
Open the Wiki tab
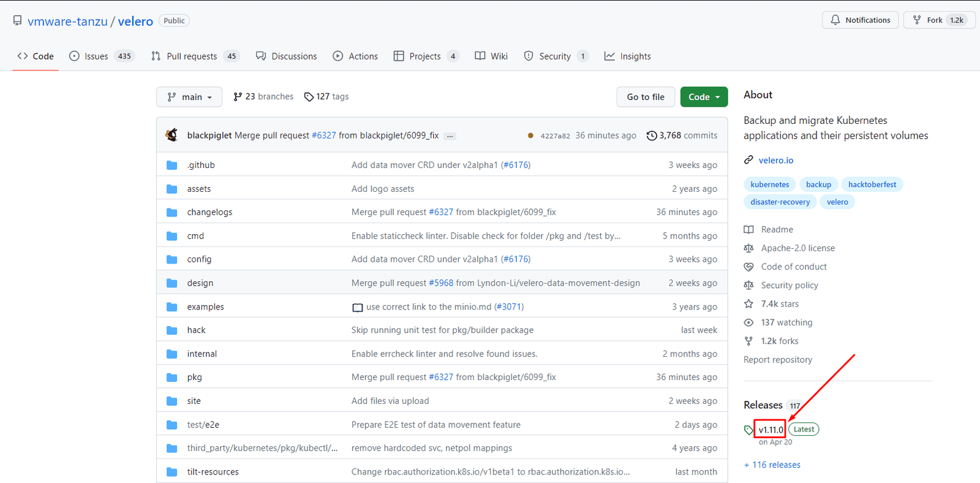491,56
